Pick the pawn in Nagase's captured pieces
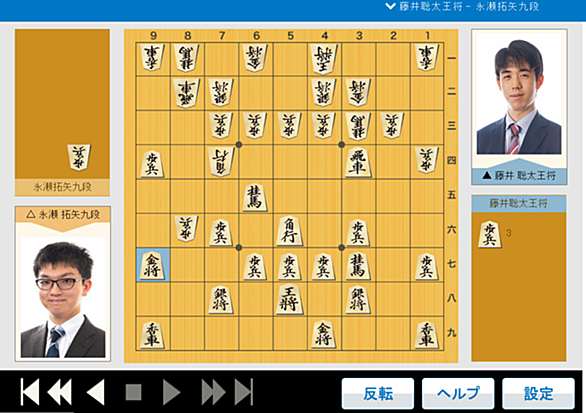The image size is (586, 413). 79,157
